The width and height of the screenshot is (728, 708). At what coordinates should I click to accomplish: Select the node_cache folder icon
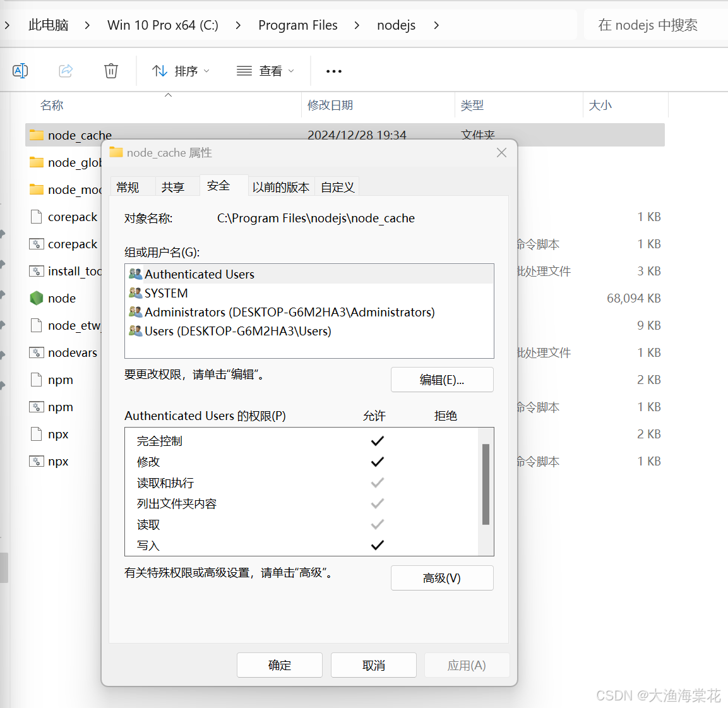[36, 135]
